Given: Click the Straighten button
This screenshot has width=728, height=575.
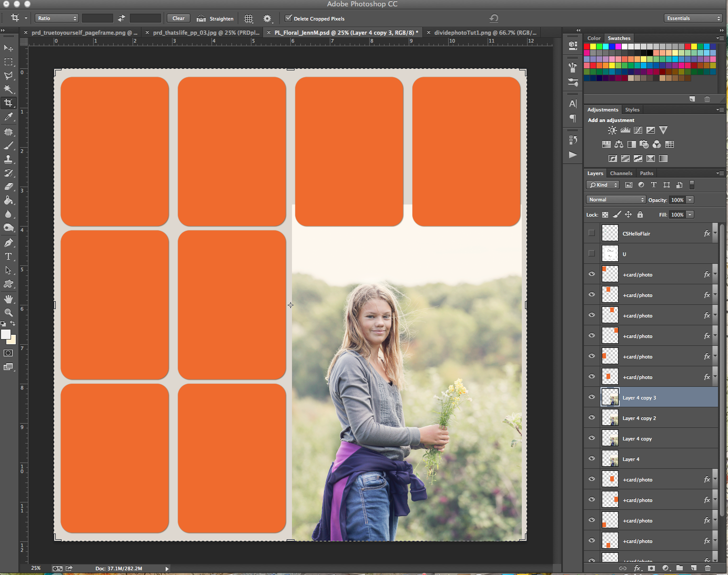Looking at the screenshot, I should coord(215,18).
